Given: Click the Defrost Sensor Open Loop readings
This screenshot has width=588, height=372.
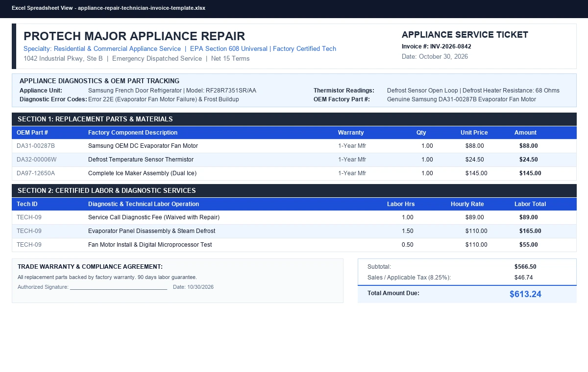Looking at the screenshot, I should (x=473, y=91).
